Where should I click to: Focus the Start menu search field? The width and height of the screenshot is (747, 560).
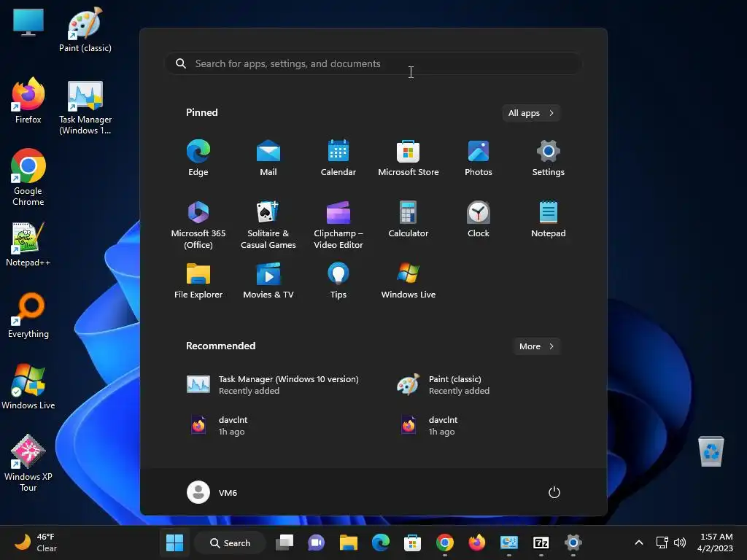coord(373,64)
